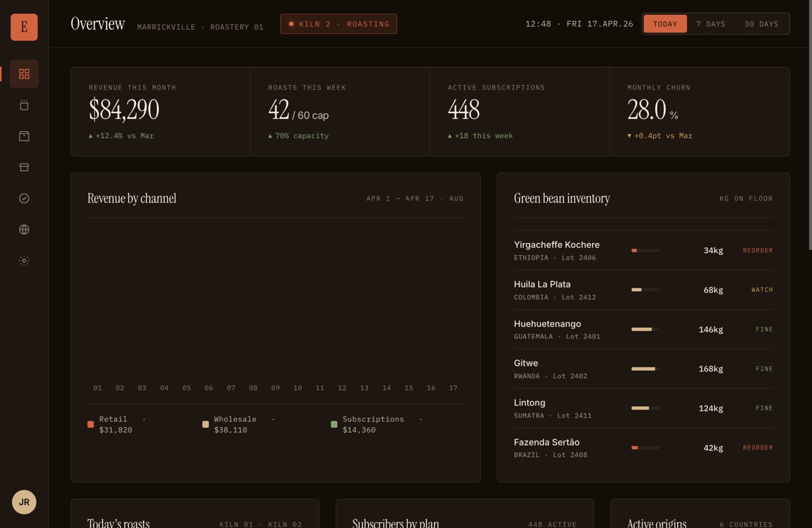Click the Subscriptions $14,360 legend label
Image resolution: width=812 pixels, height=528 pixels.
point(382,424)
